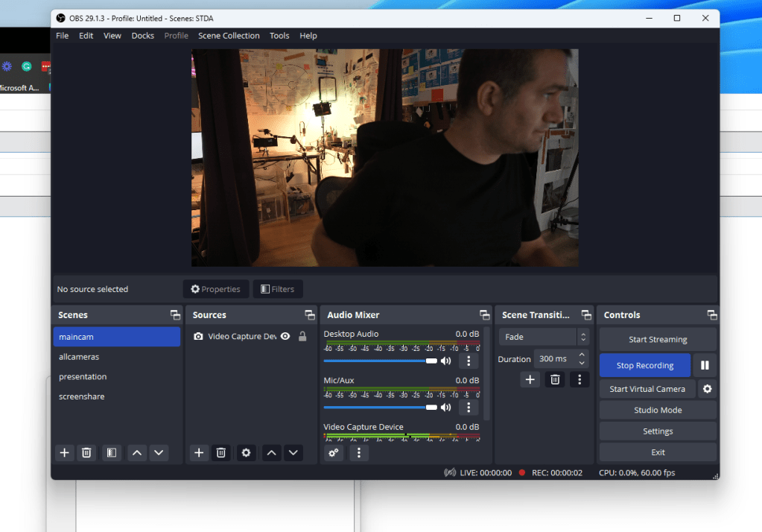Open the View menu

click(112, 36)
